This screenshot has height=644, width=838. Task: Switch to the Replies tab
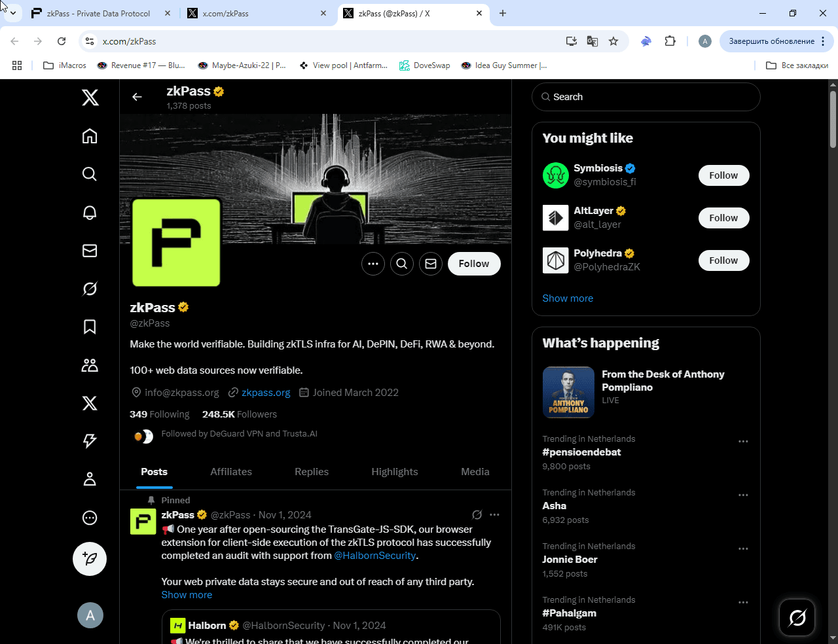[x=312, y=472]
